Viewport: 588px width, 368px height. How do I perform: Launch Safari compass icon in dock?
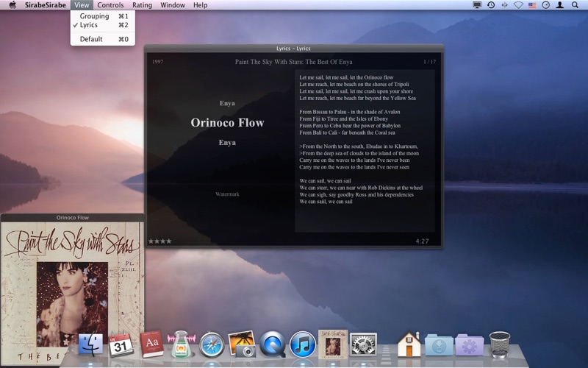coord(212,345)
